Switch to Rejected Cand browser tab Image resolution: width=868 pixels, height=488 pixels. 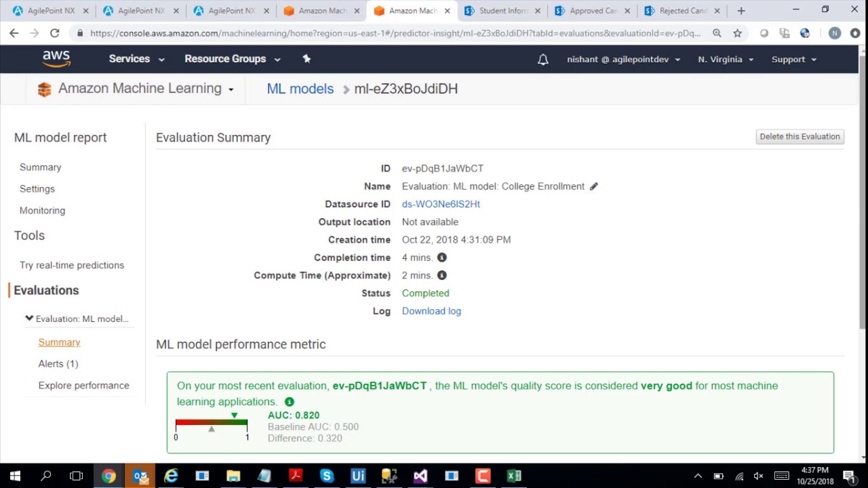point(683,11)
